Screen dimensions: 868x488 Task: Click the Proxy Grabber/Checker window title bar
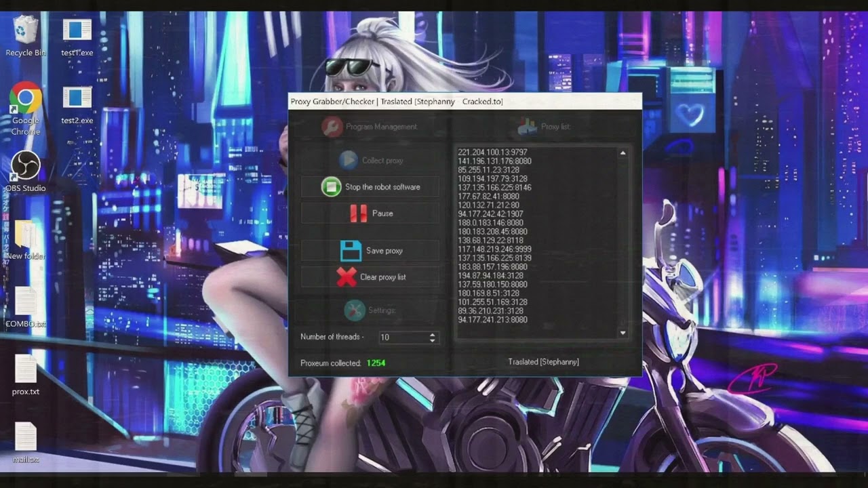(465, 102)
